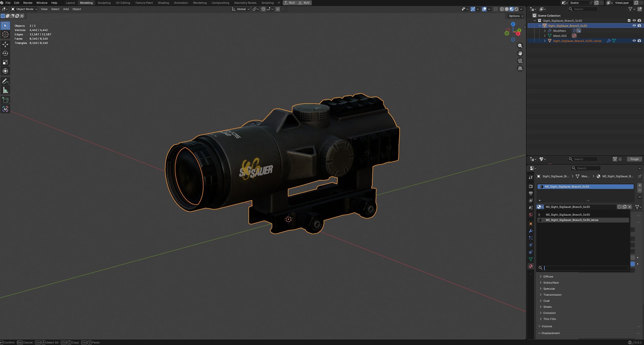Expand the Sight_SigSauer_Bravo5_5x30_Lense outliner row

click(x=545, y=41)
